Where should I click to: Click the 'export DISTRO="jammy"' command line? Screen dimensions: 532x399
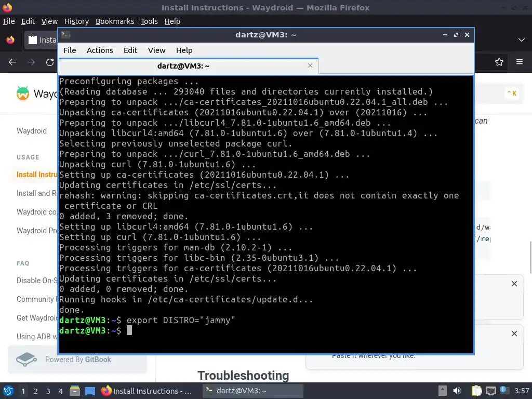click(181, 320)
